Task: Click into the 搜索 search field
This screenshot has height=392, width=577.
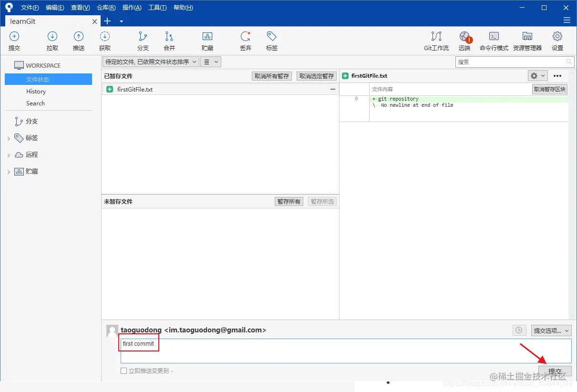Action: 515,62
